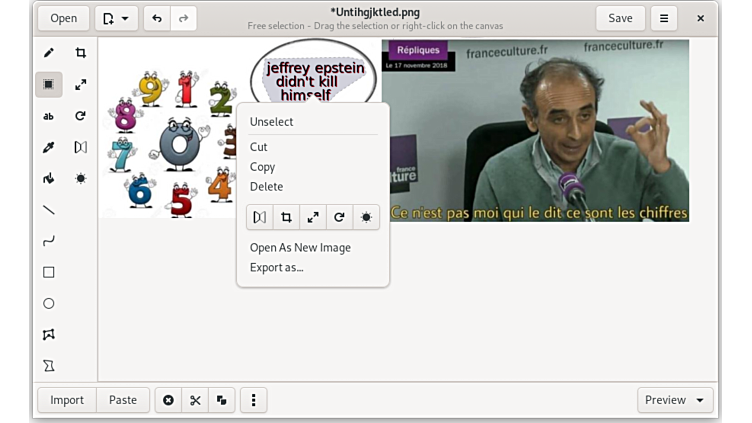Activate the straight Line tool
752x423 pixels.
[x=48, y=210]
